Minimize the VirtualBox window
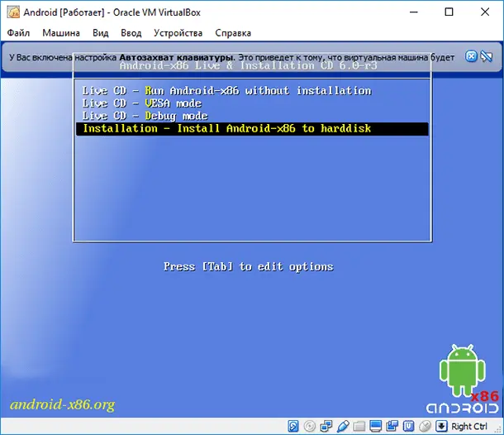 [414, 12]
